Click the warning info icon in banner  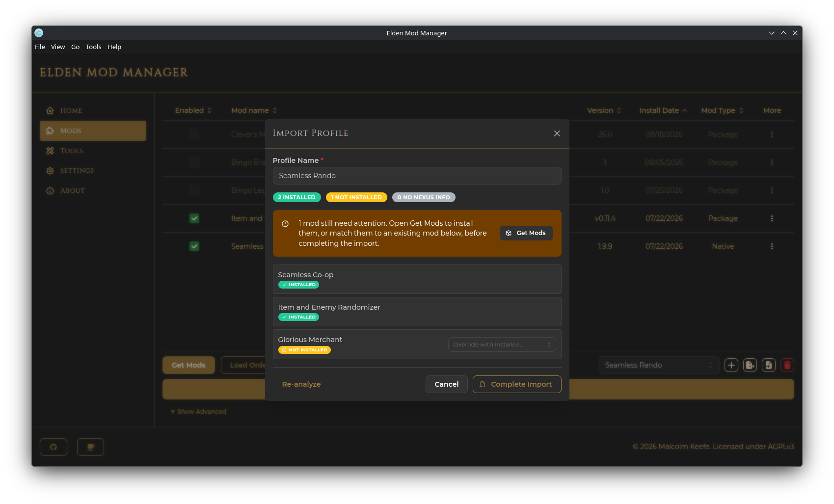[285, 224]
